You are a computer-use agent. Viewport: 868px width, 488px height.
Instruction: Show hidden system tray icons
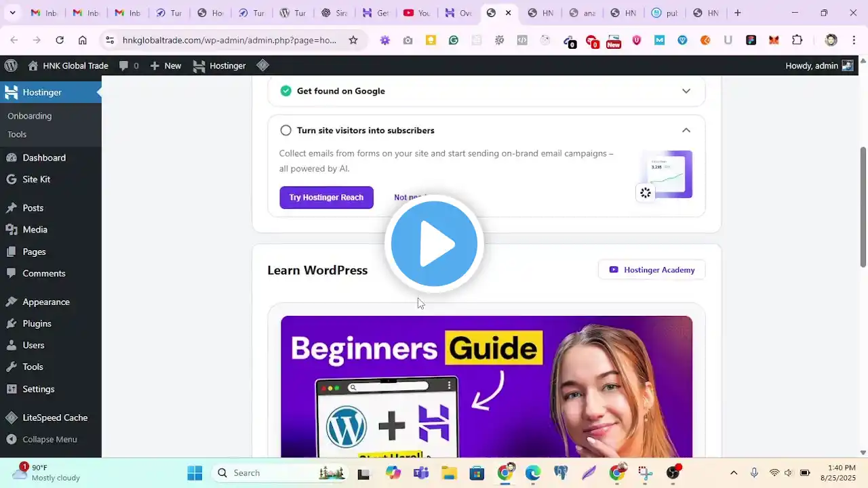733,473
